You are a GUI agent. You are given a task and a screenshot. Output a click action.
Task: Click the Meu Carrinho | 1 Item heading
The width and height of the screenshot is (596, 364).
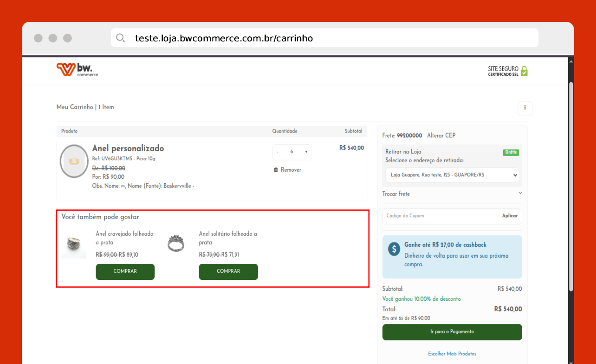(85, 107)
